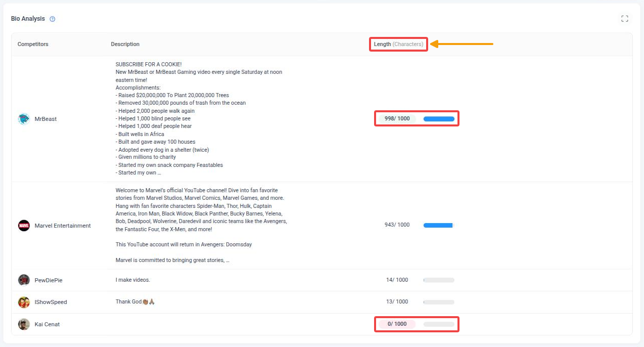Click the Bio Analysis section title
Viewport: 644px width, 347px height.
tap(28, 19)
